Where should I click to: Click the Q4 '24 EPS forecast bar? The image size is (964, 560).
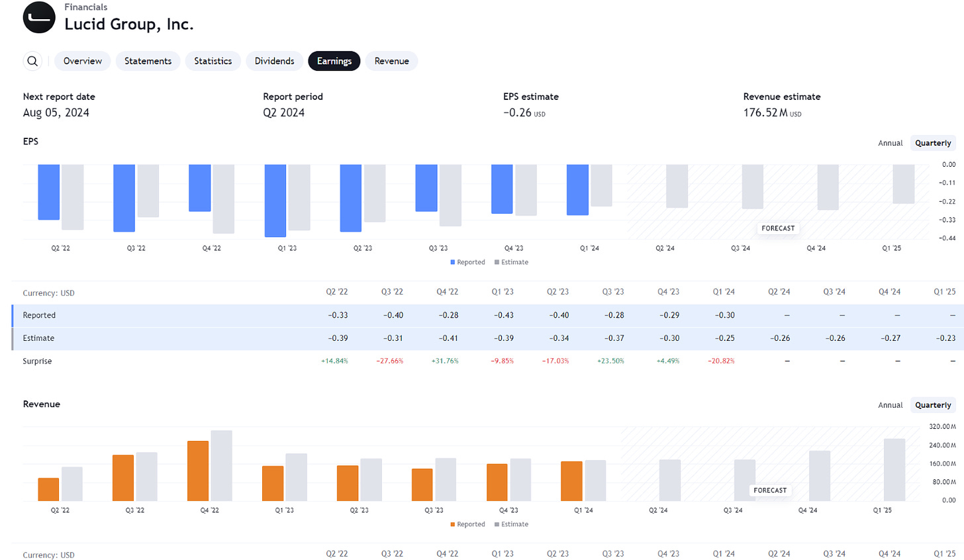point(828,187)
